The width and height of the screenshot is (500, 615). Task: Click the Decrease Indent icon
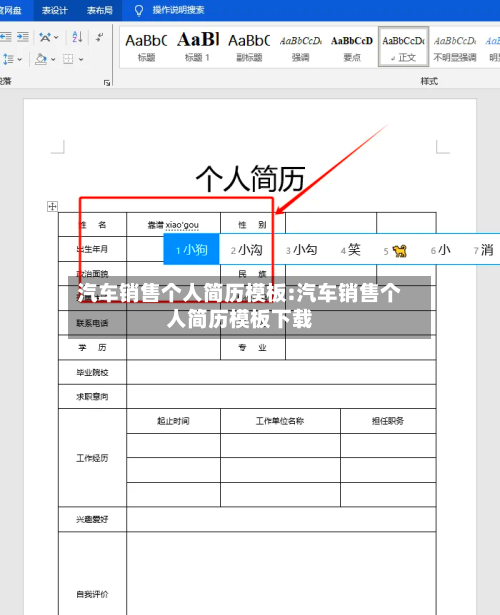(5, 37)
